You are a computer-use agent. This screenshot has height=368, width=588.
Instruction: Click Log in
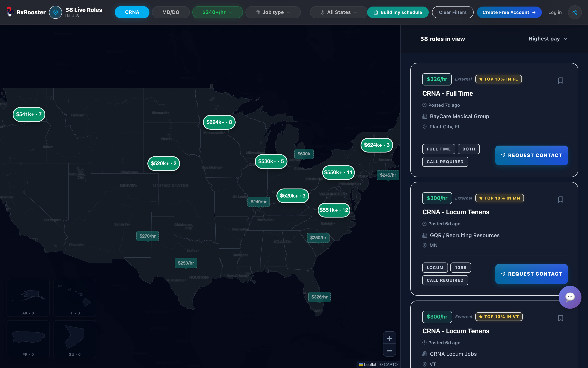(x=555, y=12)
